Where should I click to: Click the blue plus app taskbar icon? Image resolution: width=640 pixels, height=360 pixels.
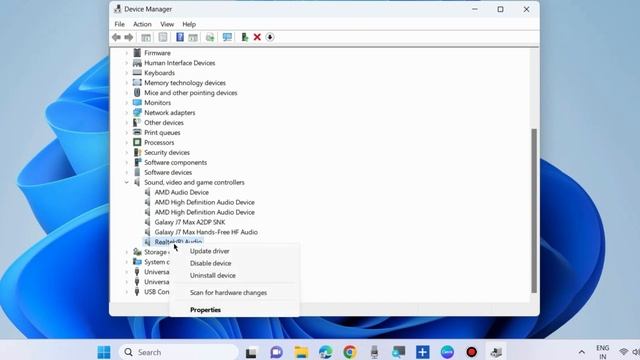click(423, 352)
